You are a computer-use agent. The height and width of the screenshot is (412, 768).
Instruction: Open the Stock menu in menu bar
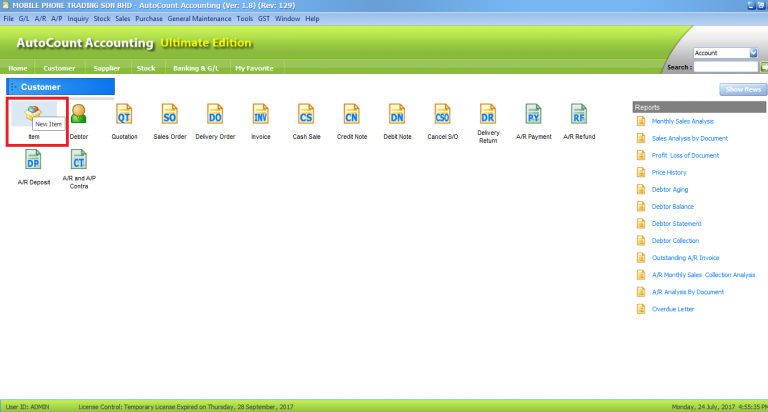pyautogui.click(x=102, y=19)
